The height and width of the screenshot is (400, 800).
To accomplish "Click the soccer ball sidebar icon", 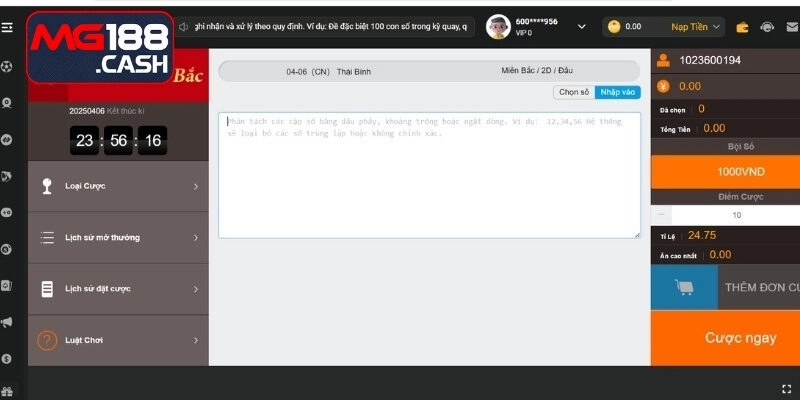I will coord(7,66).
